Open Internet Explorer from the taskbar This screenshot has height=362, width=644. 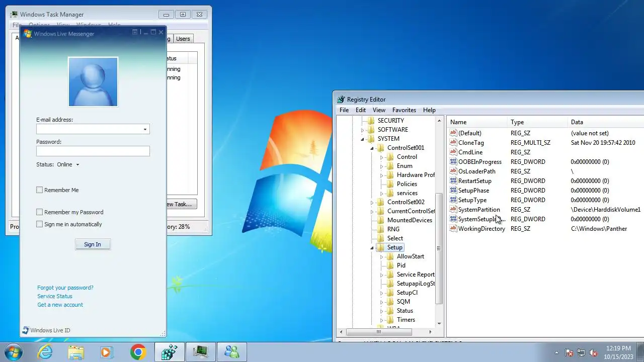click(x=45, y=352)
